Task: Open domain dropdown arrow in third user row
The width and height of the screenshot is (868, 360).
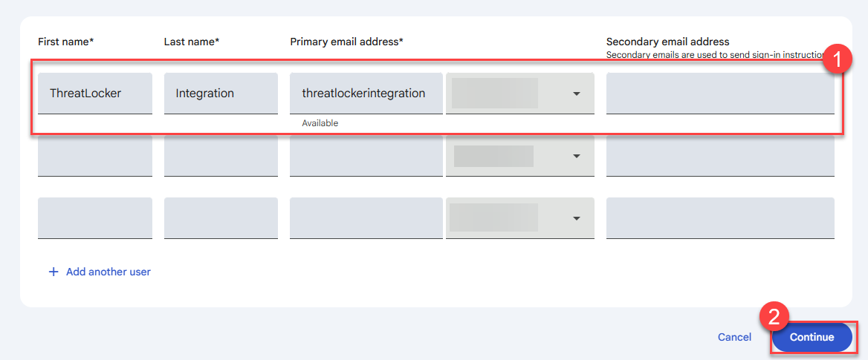Action: (576, 218)
